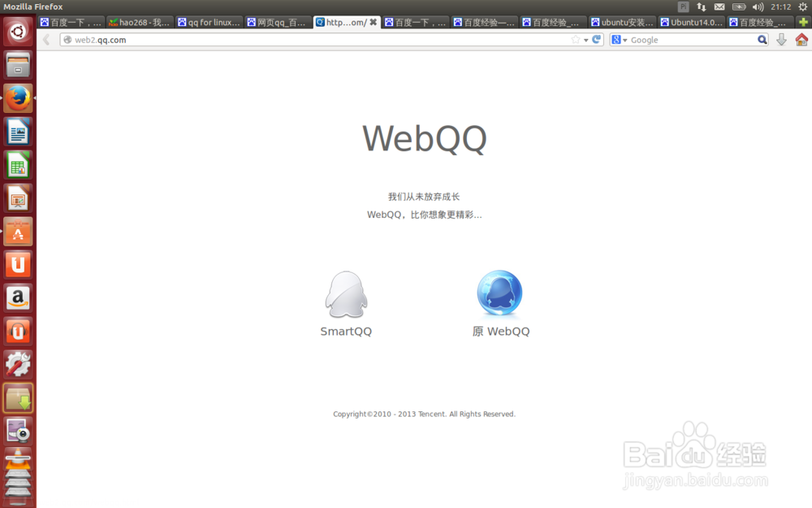Open the messaging envelope indicator
The width and height of the screenshot is (812, 508).
click(x=719, y=7)
